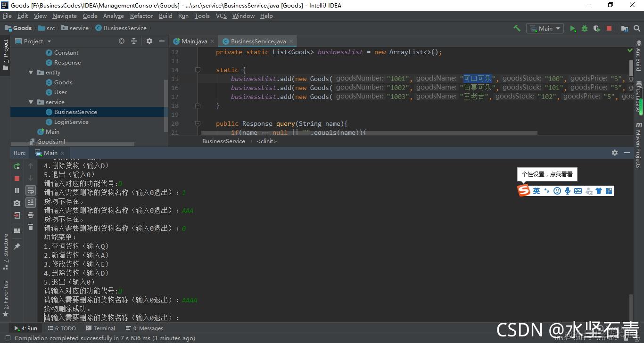Collapse the service folder
This screenshot has width=644, height=343.
point(31,102)
